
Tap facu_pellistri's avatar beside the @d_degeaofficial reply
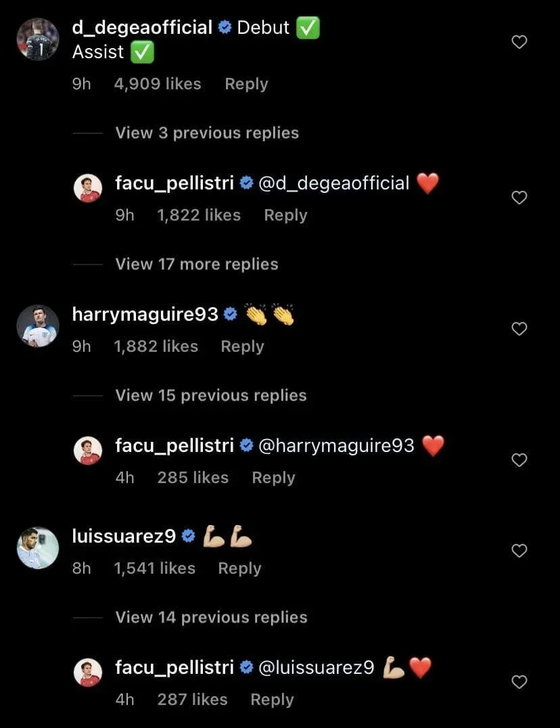(x=87, y=188)
